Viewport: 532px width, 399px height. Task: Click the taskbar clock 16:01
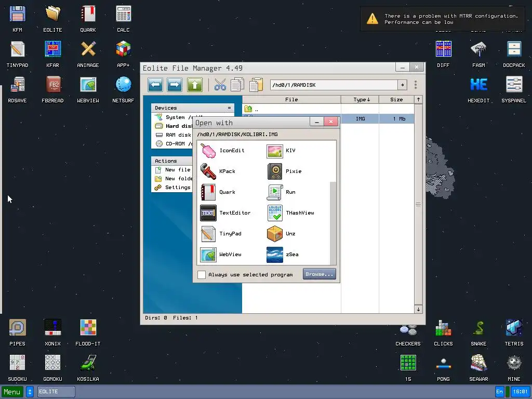(520, 392)
